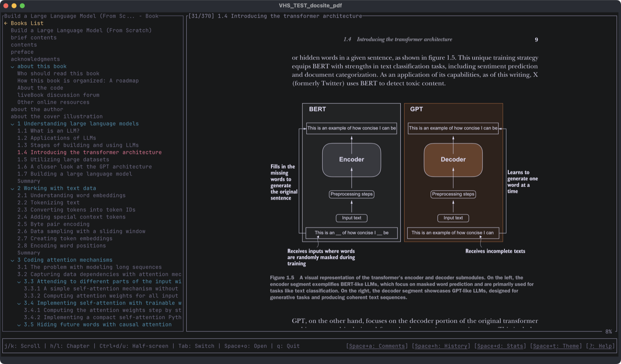Open the Space+a Comments shortcut
The image size is (621, 364).
(377, 346)
